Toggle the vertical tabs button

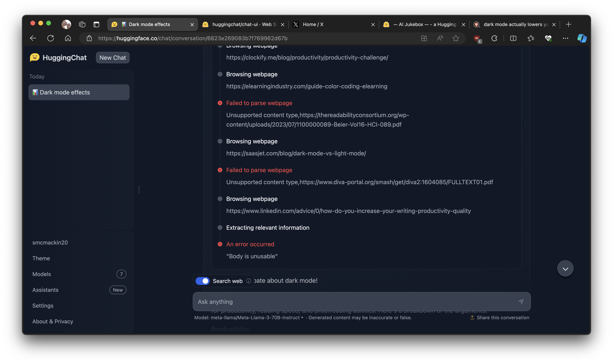tap(96, 24)
